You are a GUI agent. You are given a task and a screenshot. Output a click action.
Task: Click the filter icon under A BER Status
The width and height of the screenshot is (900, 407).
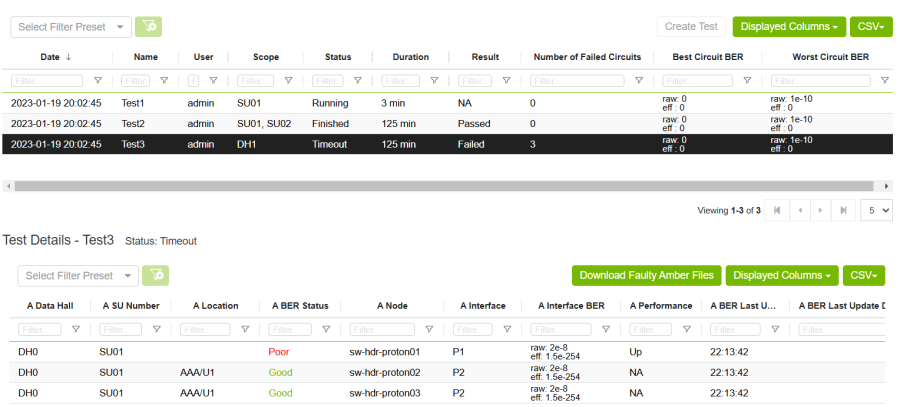(327, 329)
